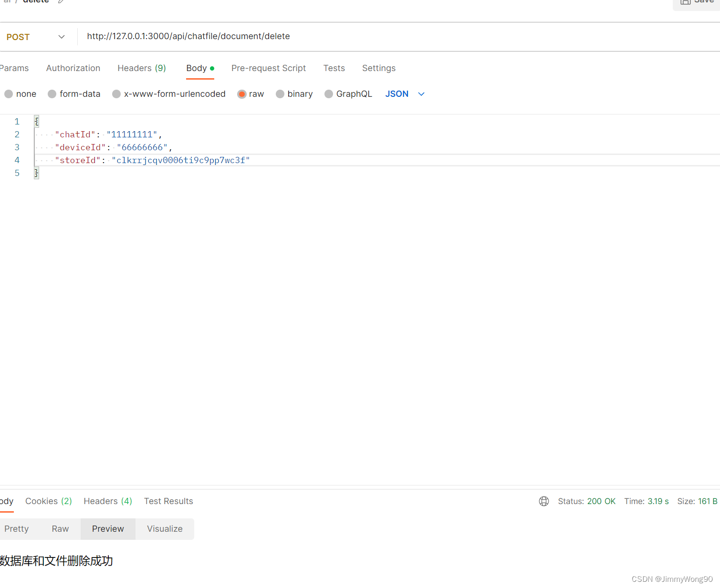This screenshot has height=588, width=720.
Task: Click the closing brace on line 5
Action: (x=36, y=173)
